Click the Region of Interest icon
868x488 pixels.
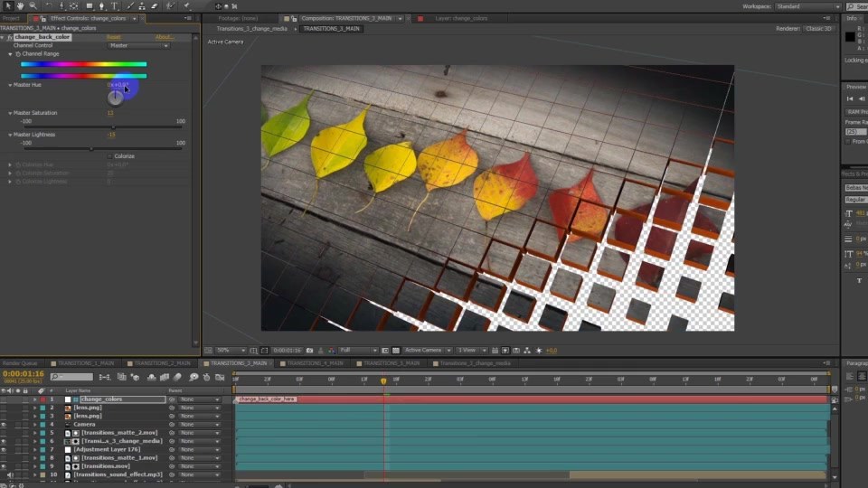385,351
